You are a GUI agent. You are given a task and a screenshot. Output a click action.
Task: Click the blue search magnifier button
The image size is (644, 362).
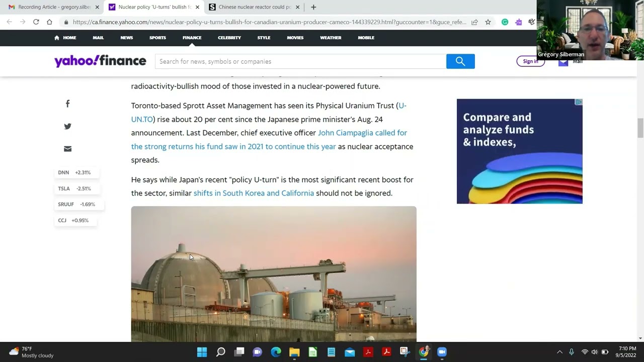[x=460, y=61]
